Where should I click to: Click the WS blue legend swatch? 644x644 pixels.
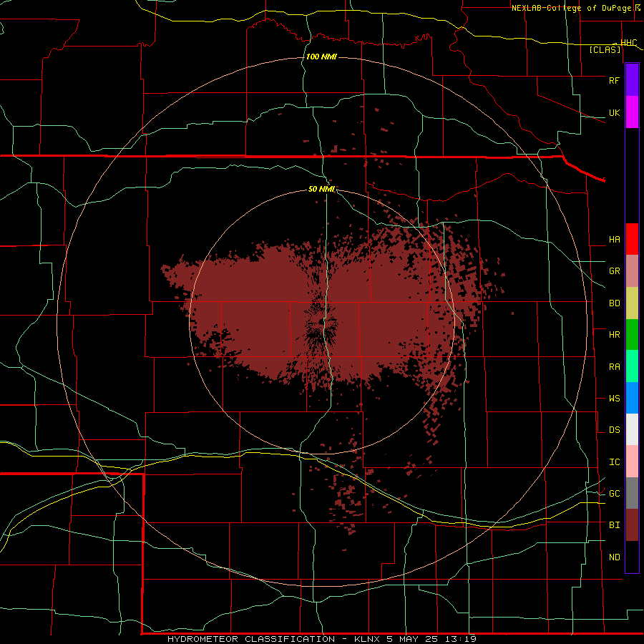[632, 398]
